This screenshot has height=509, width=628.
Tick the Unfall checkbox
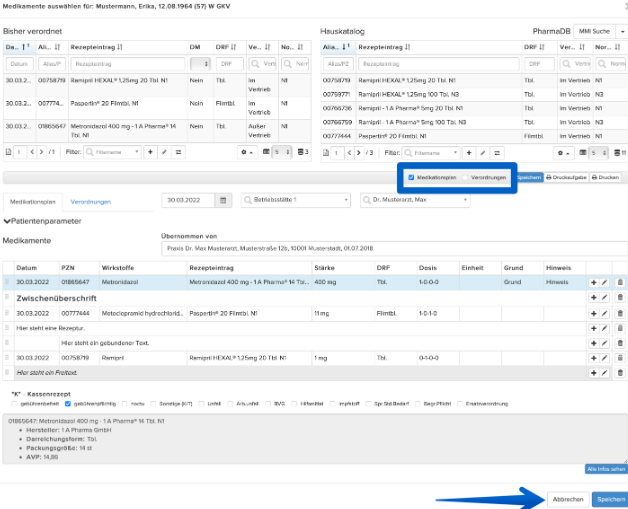(201, 404)
